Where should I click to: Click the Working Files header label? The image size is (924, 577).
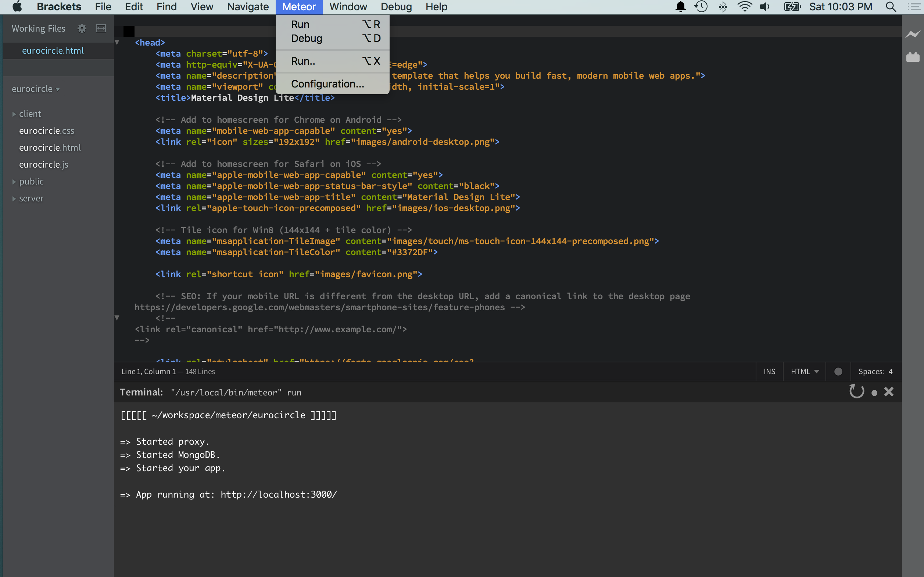38,28
